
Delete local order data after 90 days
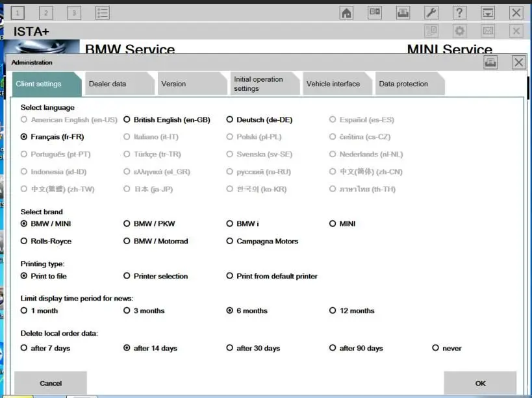(356, 348)
